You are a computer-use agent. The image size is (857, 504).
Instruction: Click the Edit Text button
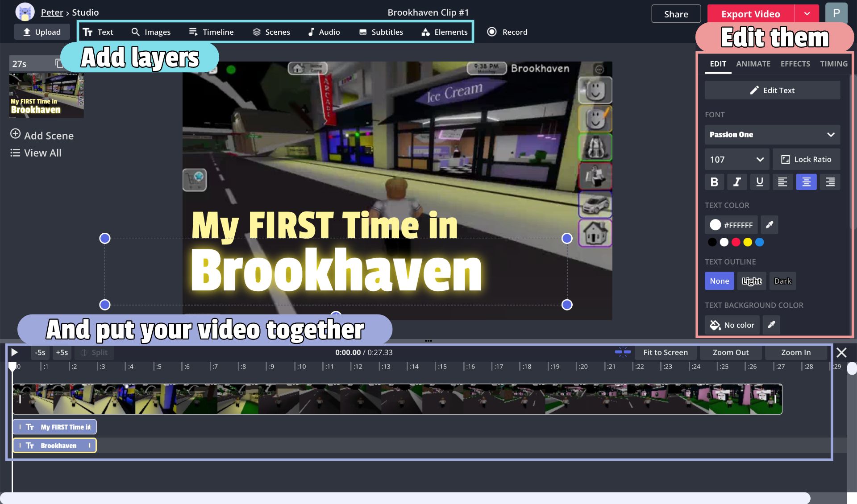pyautogui.click(x=772, y=90)
